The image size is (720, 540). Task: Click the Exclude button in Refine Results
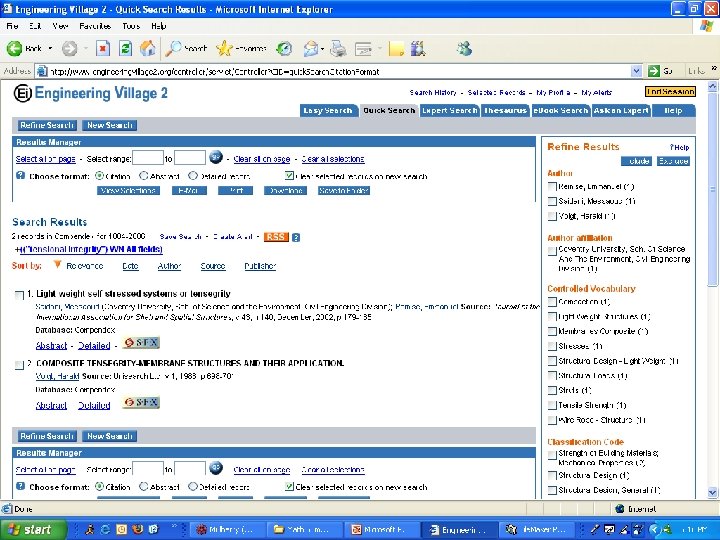[x=673, y=161]
